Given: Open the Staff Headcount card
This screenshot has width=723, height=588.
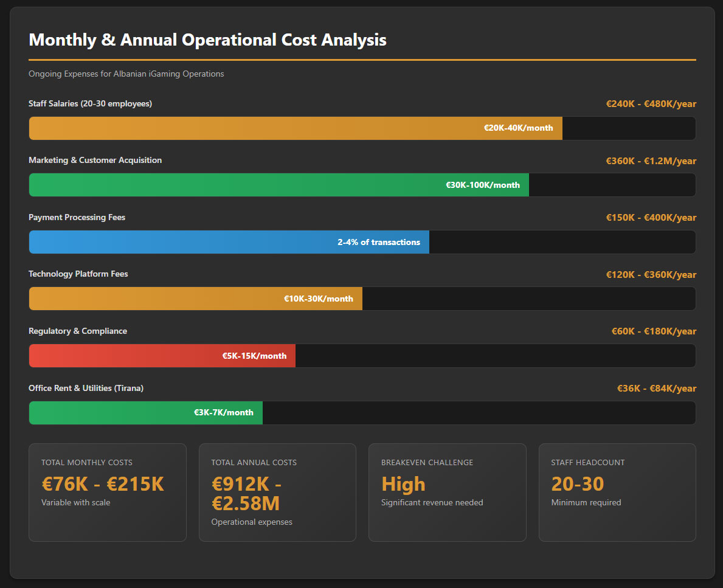Looking at the screenshot, I should pos(617,492).
